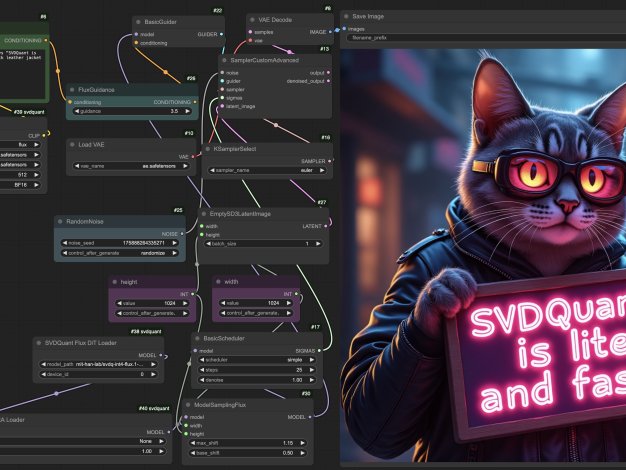Collapse the EmptySD3LatentImage node via title dot
The height and width of the screenshot is (470, 626).
204,214
